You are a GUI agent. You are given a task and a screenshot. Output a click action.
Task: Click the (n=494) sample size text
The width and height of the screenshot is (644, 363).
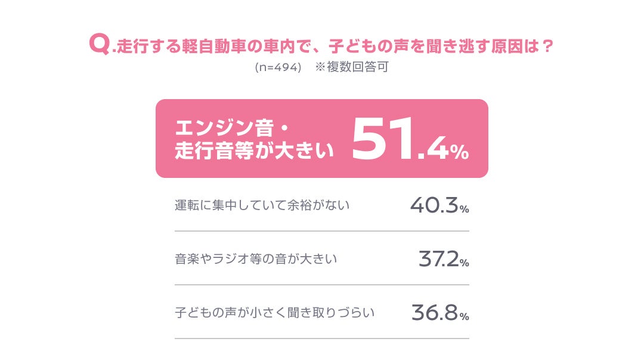tap(278, 67)
